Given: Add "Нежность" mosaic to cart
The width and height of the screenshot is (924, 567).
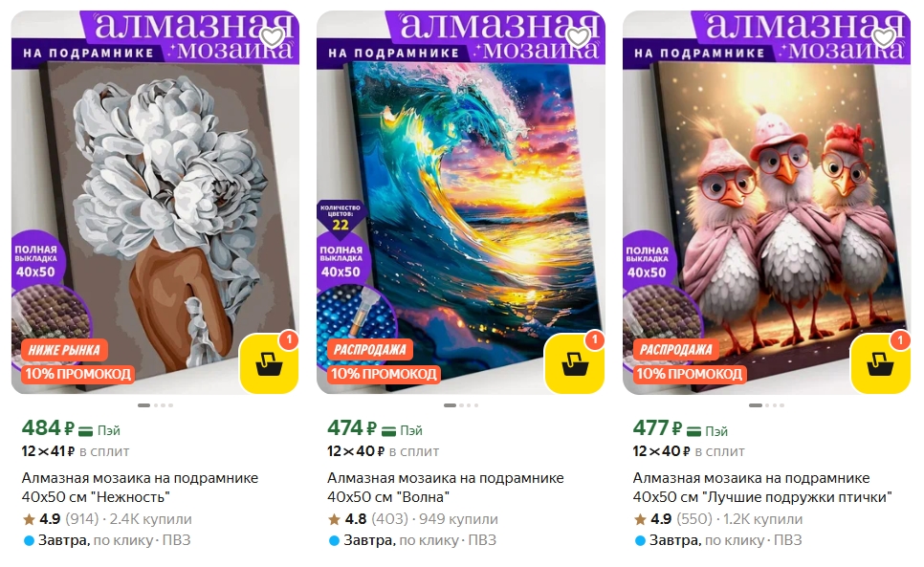Looking at the screenshot, I should (270, 363).
